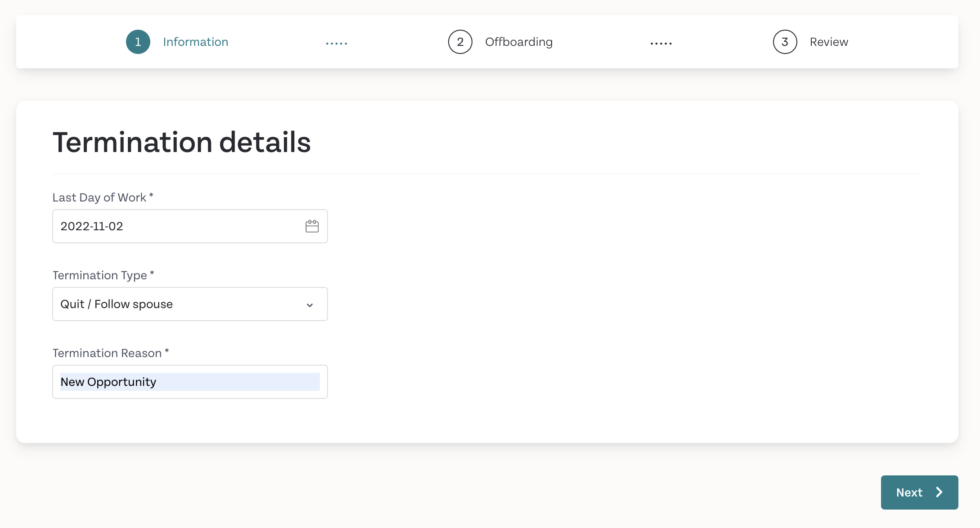Go to the Offboarding step label
980x528 pixels.
tap(519, 42)
